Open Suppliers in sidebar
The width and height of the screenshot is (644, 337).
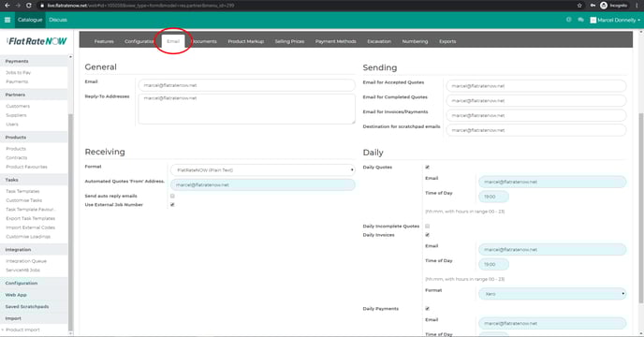click(16, 115)
